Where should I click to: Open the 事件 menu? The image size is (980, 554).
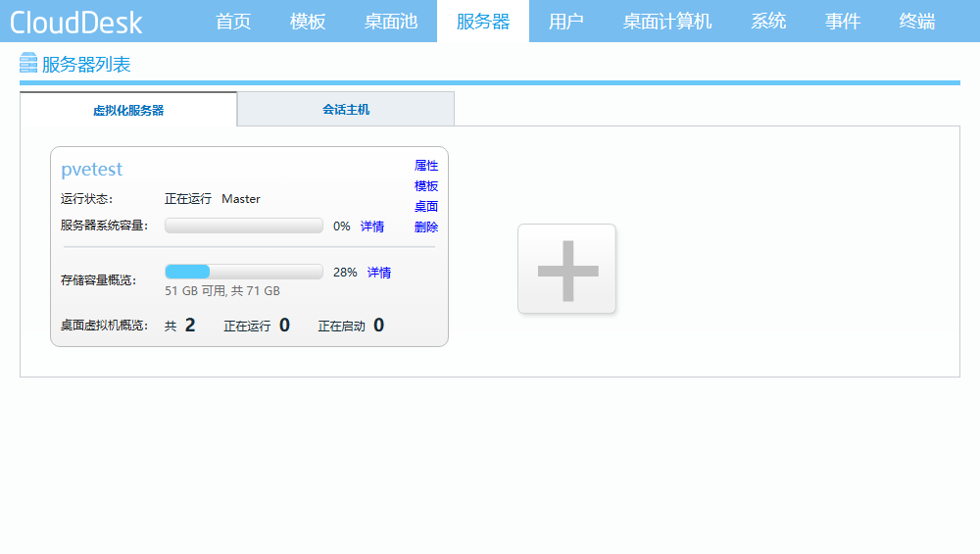pos(843,22)
